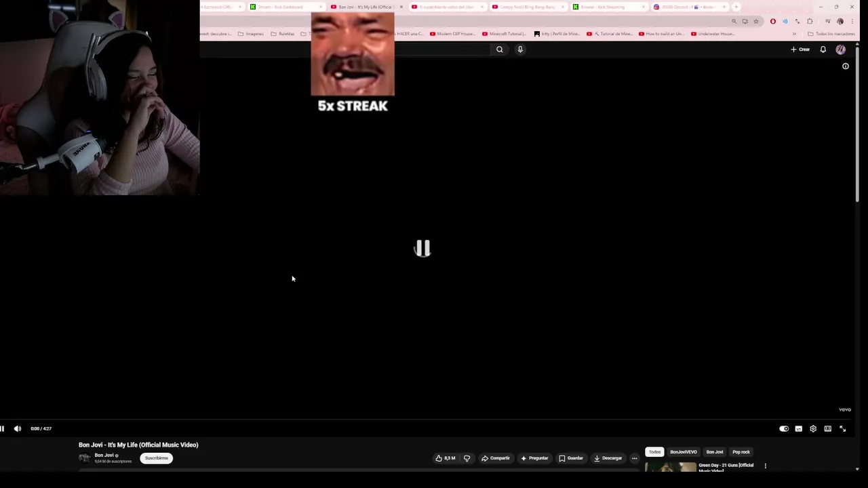Open Tutorial de Mine bookmark
This screenshot has height=488, width=868.
609,34
